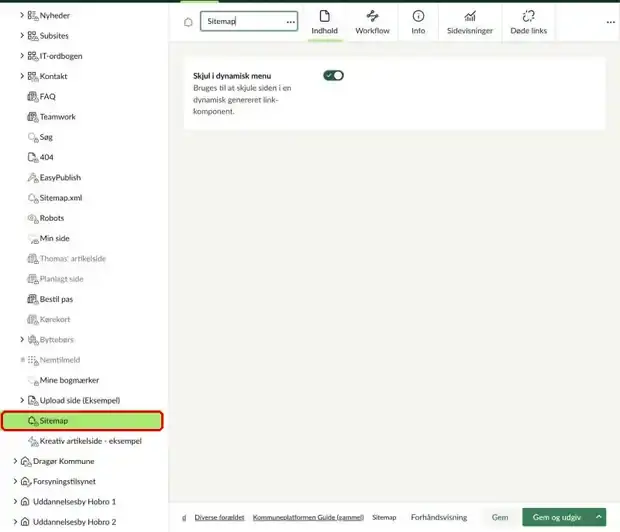Screen dimensions: 620x532
Task: Click the Min side icon
Action: (x=33, y=239)
